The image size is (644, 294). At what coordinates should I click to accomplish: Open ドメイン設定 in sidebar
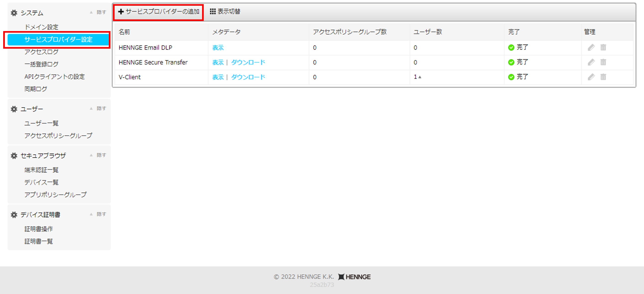41,27
